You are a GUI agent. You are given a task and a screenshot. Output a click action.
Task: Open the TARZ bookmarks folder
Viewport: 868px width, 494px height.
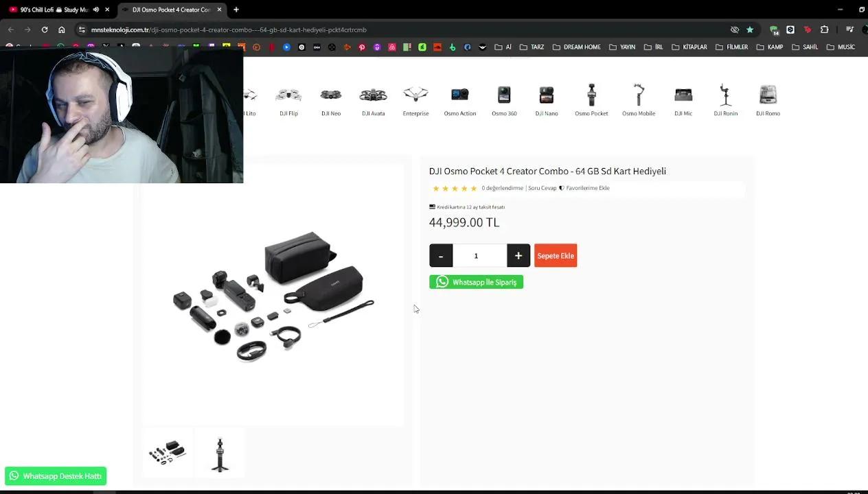pos(532,47)
